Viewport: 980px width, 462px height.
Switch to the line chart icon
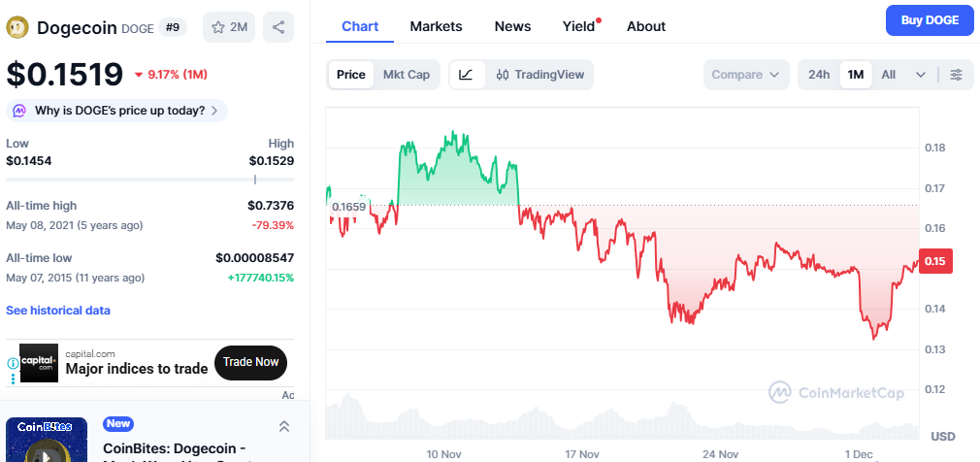(x=467, y=75)
